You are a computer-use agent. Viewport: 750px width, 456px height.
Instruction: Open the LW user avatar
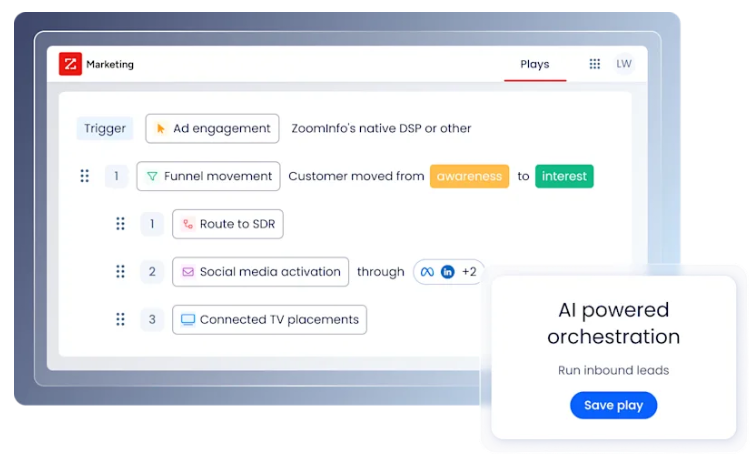624,64
